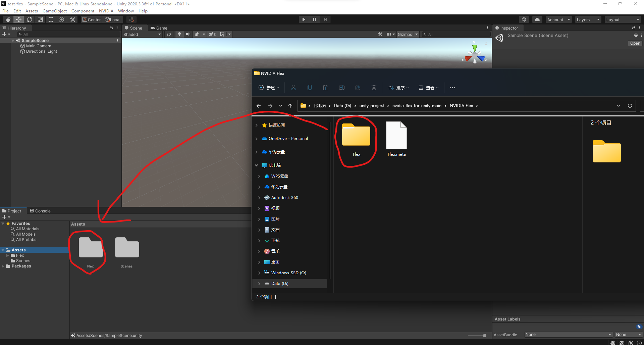644x345 pixels.
Task: Open Unity Collaborate icon
Action: (x=524, y=19)
